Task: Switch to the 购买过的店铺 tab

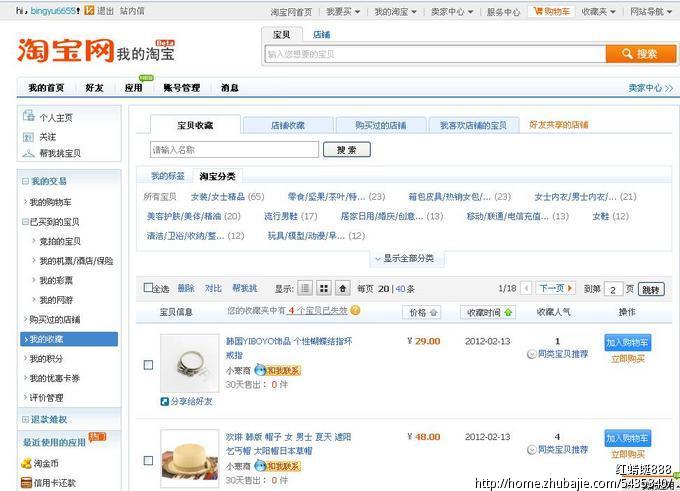Action: tap(381, 125)
